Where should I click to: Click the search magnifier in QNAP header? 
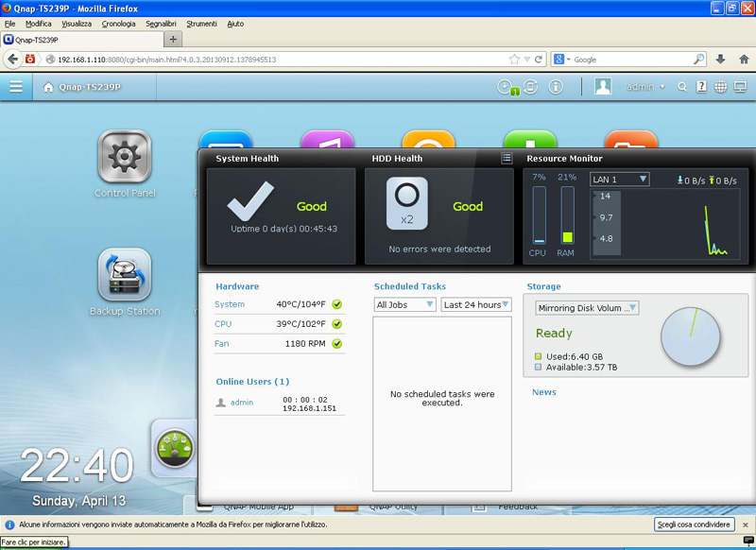point(683,87)
